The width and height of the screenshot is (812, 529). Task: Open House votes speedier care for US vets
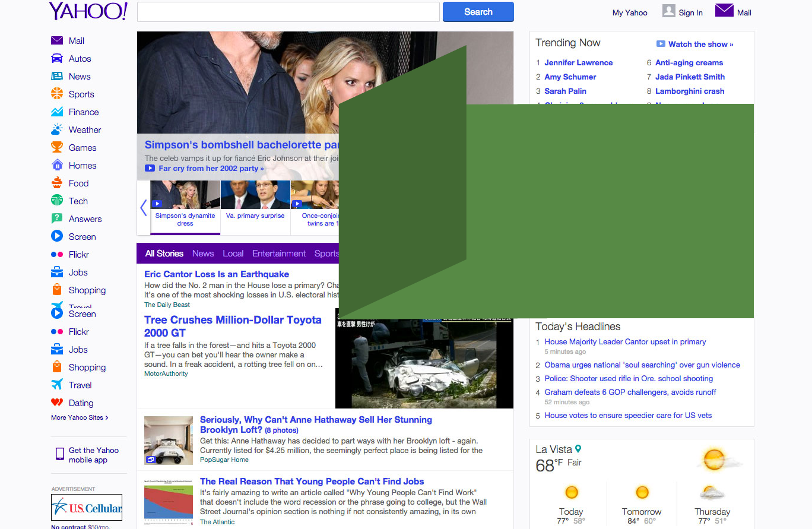pyautogui.click(x=628, y=415)
